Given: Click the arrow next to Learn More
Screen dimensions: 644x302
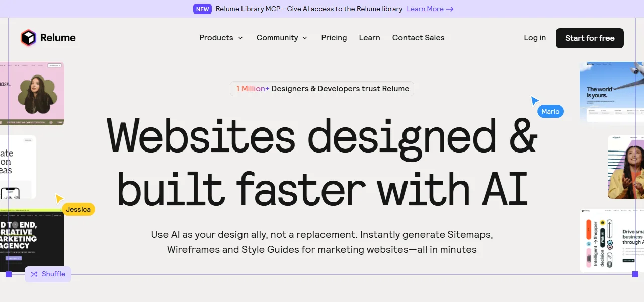Looking at the screenshot, I should click(450, 9).
